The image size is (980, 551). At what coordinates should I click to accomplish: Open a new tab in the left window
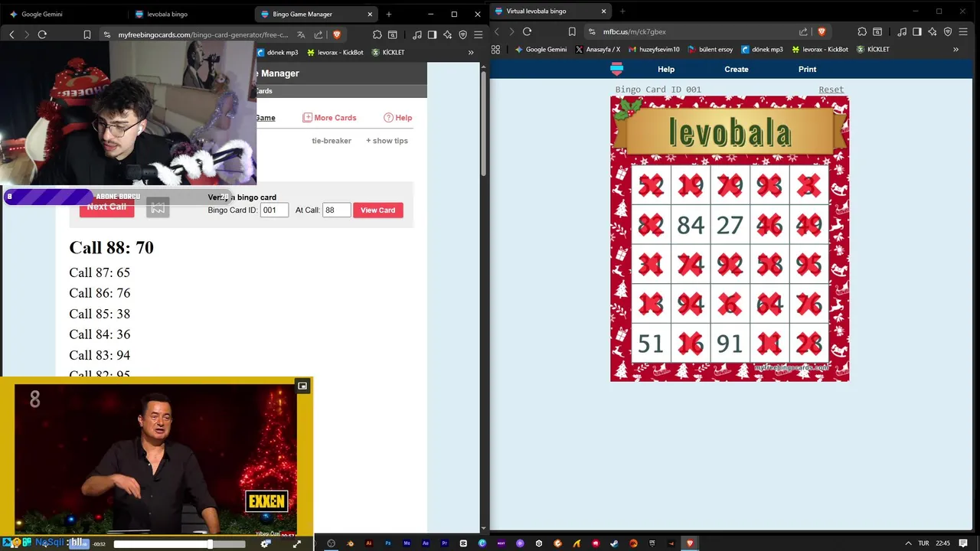tap(389, 14)
